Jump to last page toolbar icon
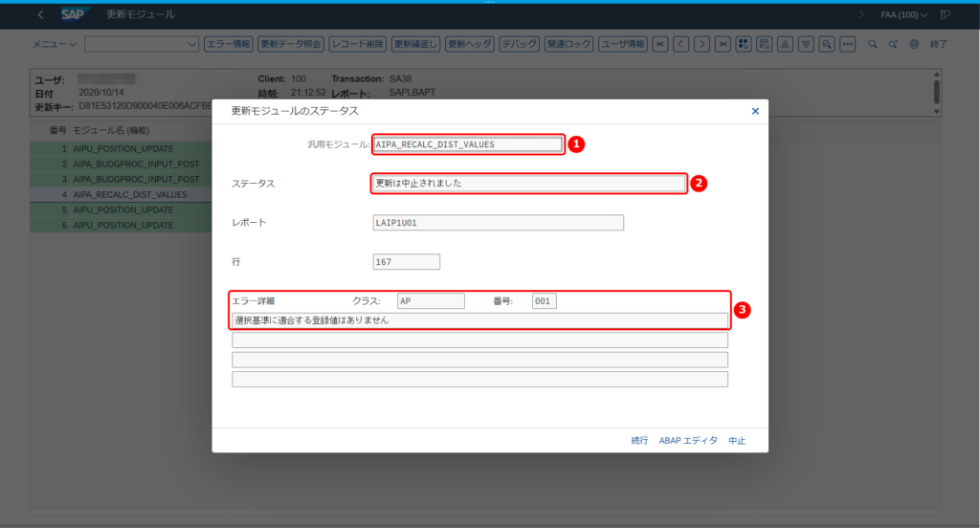This screenshot has width=980, height=528. 723,44
